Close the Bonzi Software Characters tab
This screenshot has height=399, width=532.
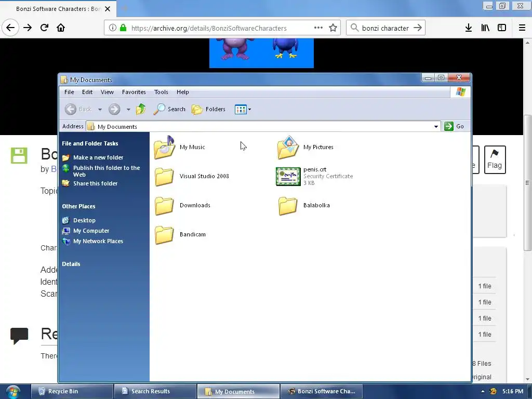[x=108, y=9]
